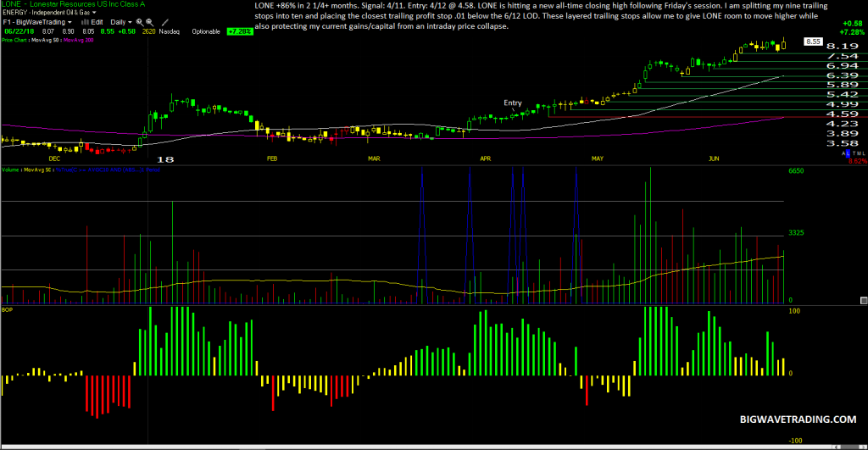Click the 8.90 high price value
This screenshot has width=868, height=450.
pos(68,31)
